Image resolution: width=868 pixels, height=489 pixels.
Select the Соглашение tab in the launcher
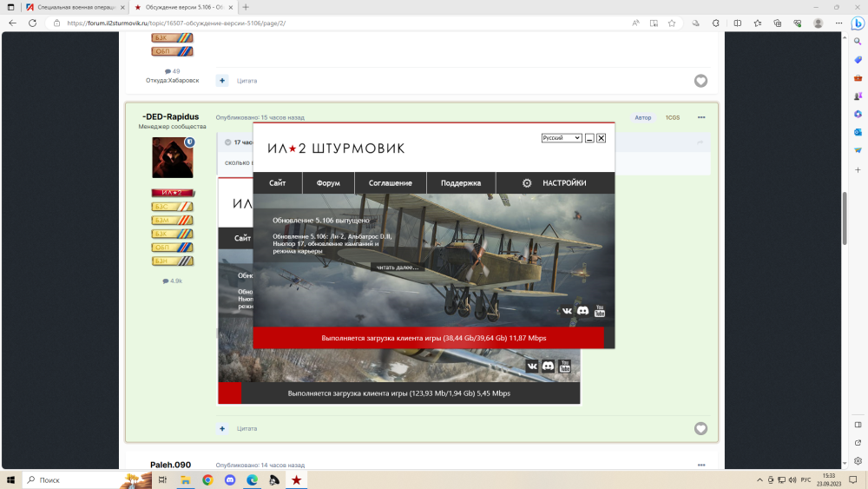(390, 183)
